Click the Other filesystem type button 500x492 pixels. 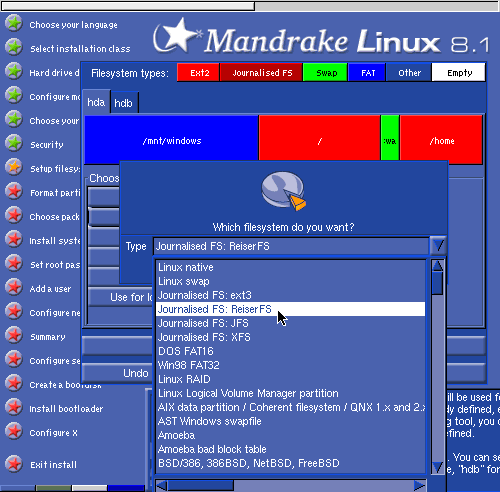409,72
